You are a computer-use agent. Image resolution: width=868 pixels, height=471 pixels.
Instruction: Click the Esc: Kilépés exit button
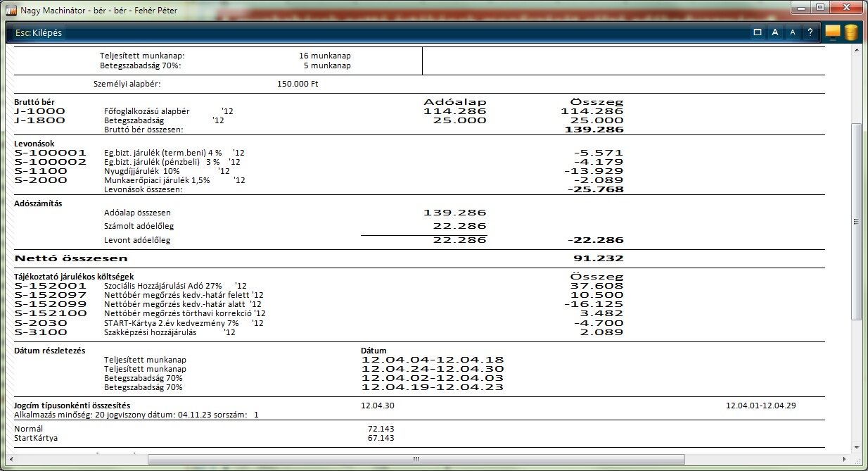39,32
